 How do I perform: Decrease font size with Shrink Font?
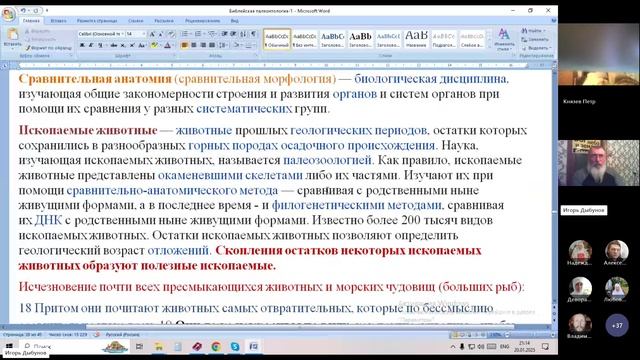click(x=161, y=34)
